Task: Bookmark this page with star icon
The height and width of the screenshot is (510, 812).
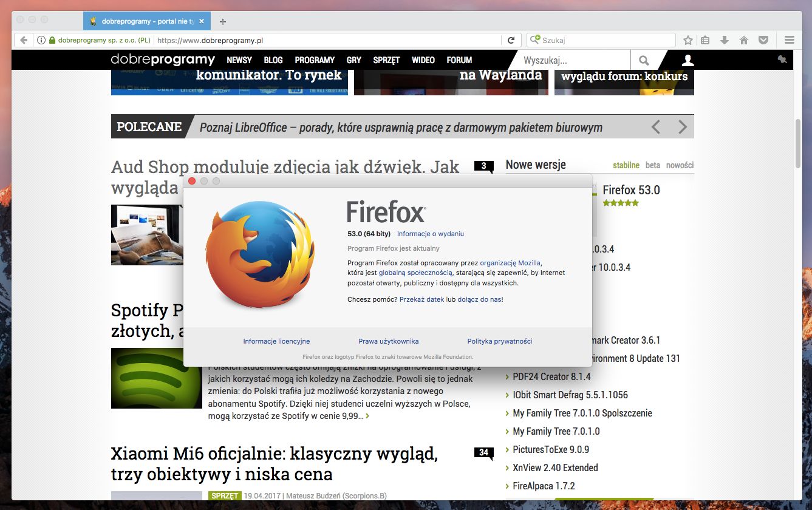Action: coord(688,40)
